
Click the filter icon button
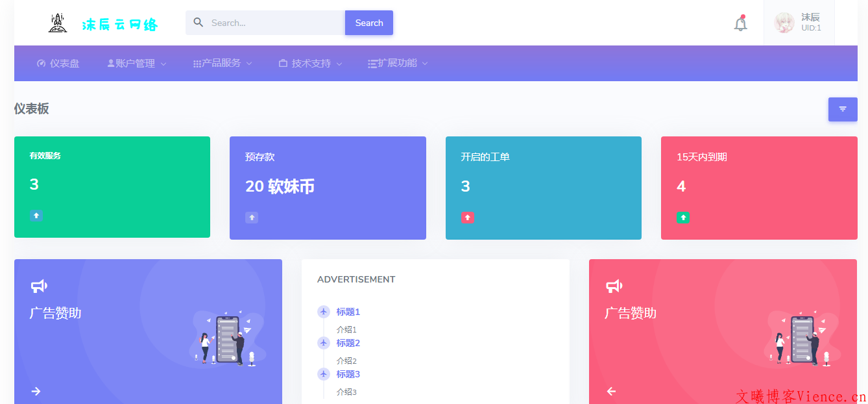pos(842,109)
